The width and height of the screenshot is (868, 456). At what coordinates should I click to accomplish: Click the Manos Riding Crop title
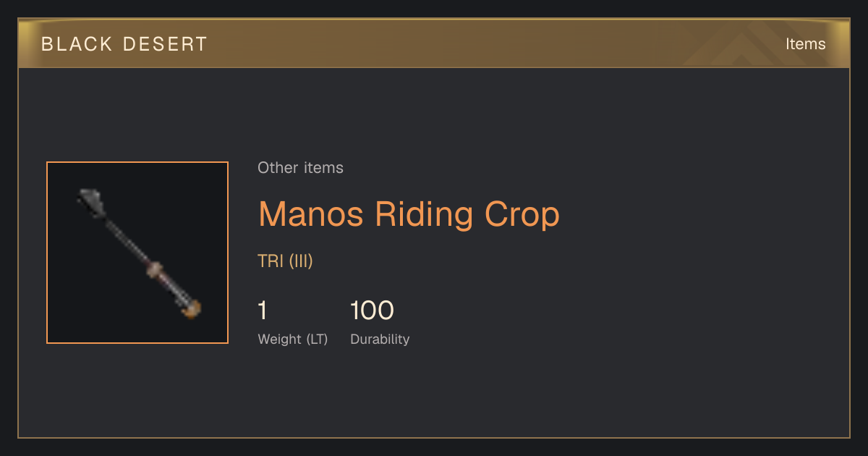(409, 214)
